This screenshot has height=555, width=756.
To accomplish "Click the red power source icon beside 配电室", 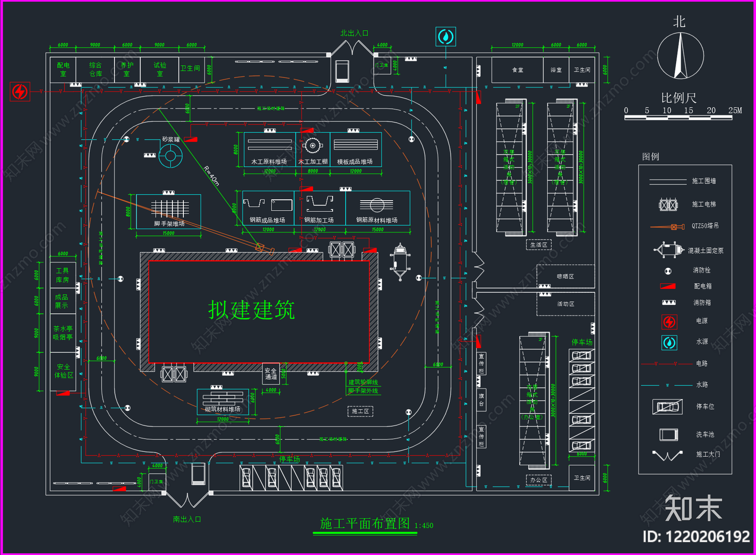I will pyautogui.click(x=20, y=92).
